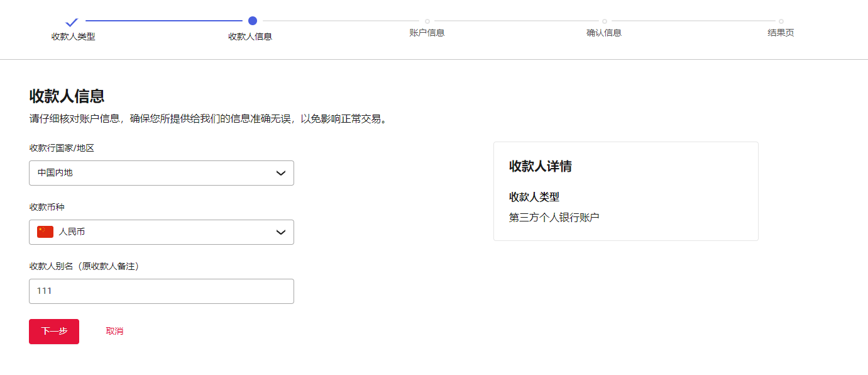Image resolution: width=868 pixels, height=375 pixels.
Task: Go back to the 收款人类型 step label
Action: [73, 36]
